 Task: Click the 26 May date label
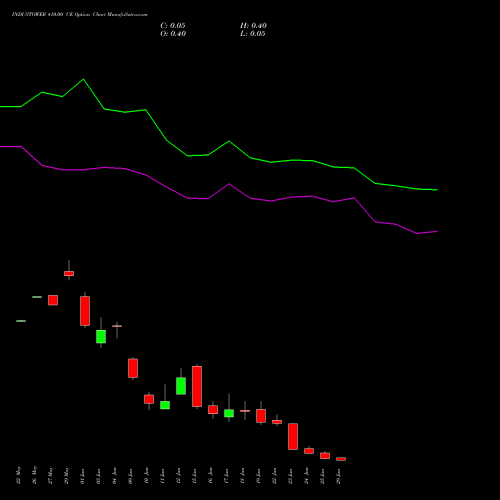(35, 475)
